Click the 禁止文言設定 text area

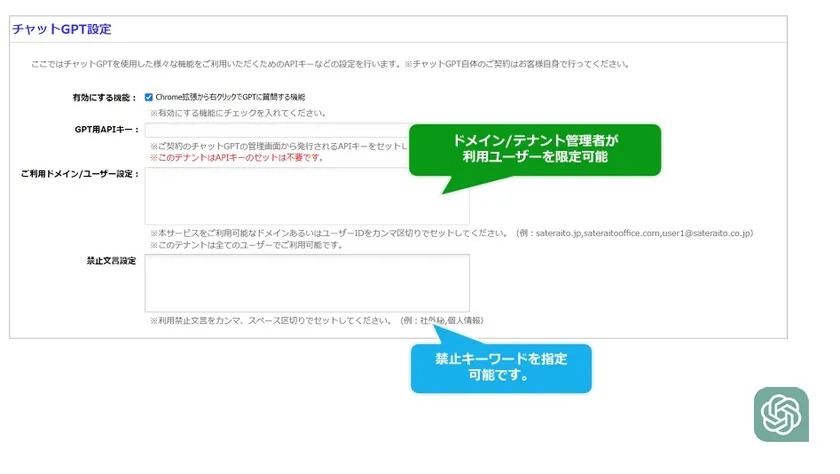[307, 283]
